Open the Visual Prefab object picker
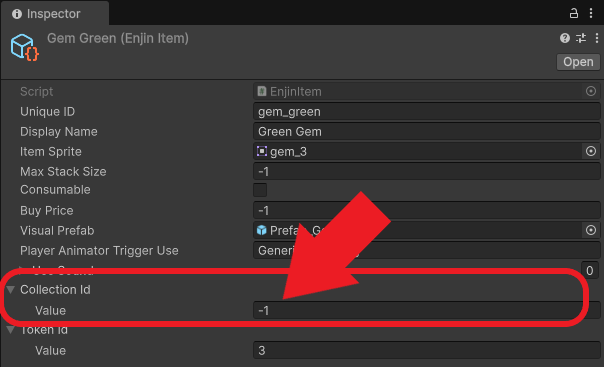Screen dimensions: 604x367 click(x=591, y=230)
